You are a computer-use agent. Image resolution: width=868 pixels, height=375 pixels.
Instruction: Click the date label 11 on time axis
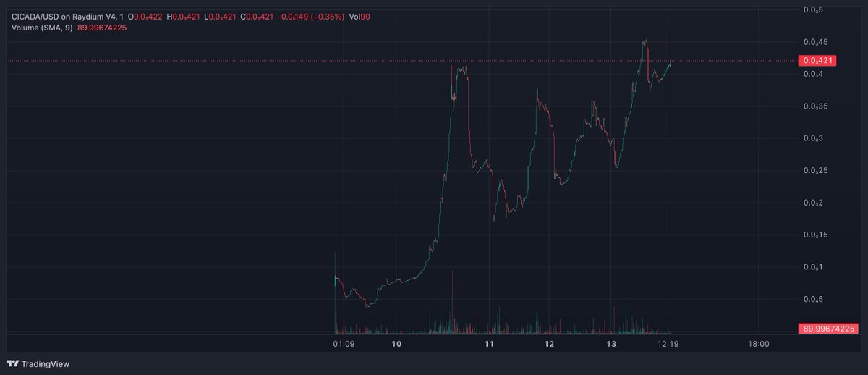coord(489,344)
